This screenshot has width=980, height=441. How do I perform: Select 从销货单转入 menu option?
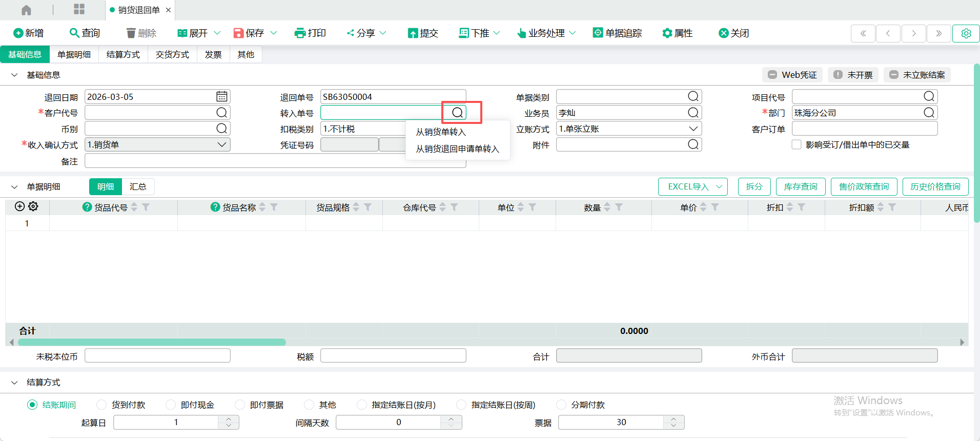pyautogui.click(x=441, y=132)
